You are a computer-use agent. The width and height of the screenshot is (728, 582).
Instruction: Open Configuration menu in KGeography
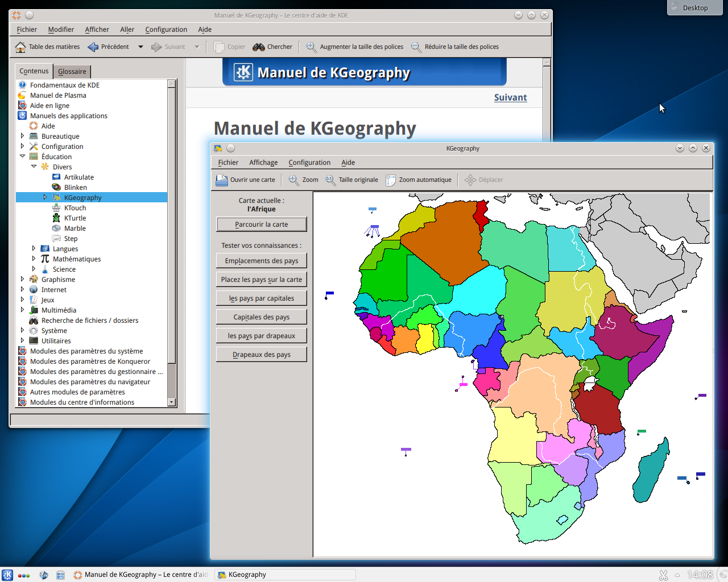click(309, 163)
